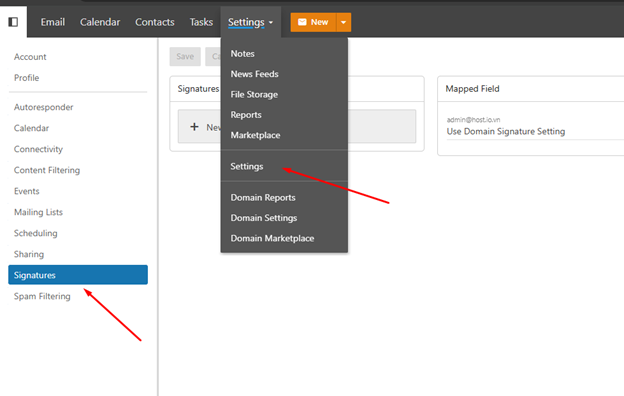624x396 pixels.
Task: Open Scheduling settings
Action: click(x=36, y=233)
